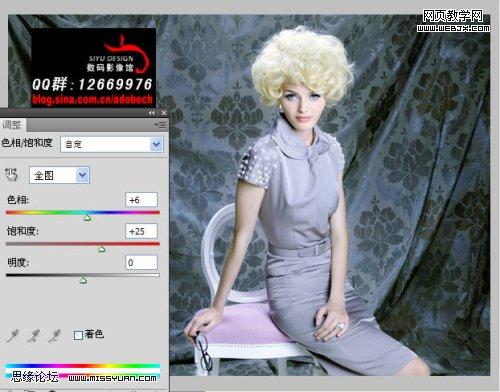Click the 饱和度 saturation slider handle

[102, 249]
